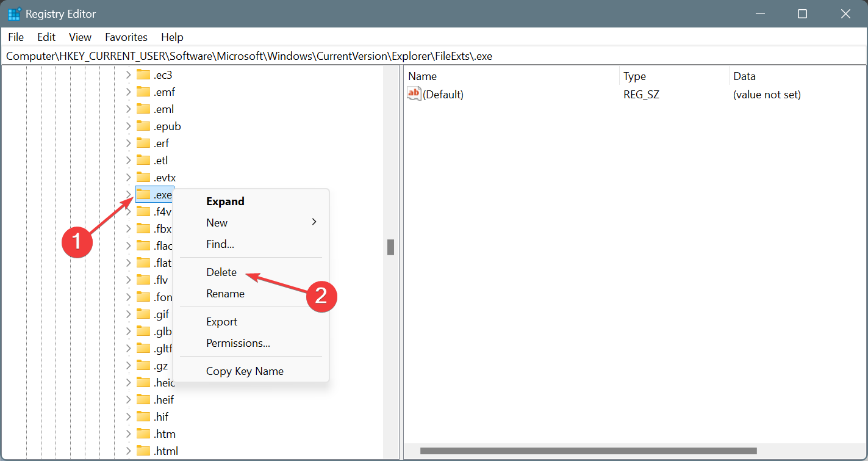Viewport: 868px width, 461px height.
Task: Click the .f4v folder icon
Action: [x=143, y=211]
